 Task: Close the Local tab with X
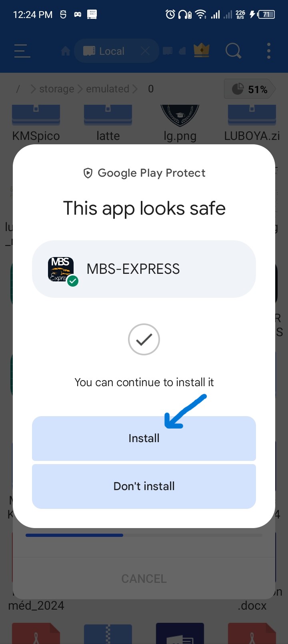145,51
